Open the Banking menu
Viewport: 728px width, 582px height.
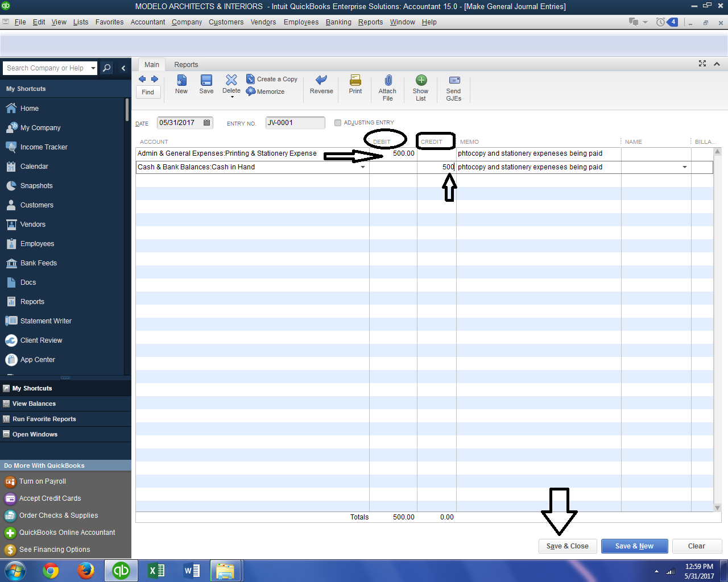[338, 22]
